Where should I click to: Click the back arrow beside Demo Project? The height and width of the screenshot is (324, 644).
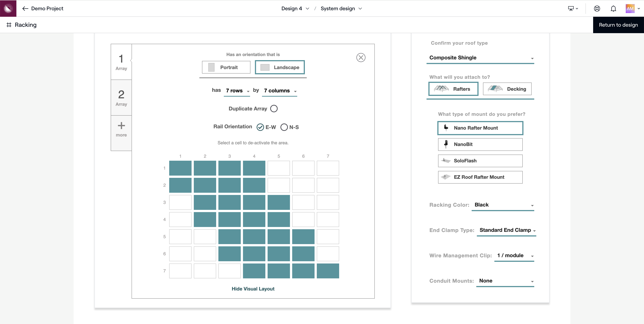point(25,9)
